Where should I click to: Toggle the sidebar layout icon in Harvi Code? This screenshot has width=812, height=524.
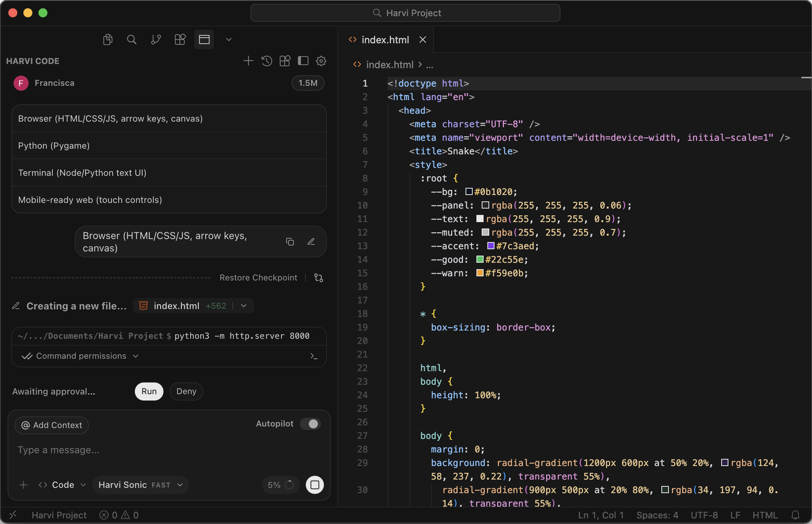coord(303,61)
